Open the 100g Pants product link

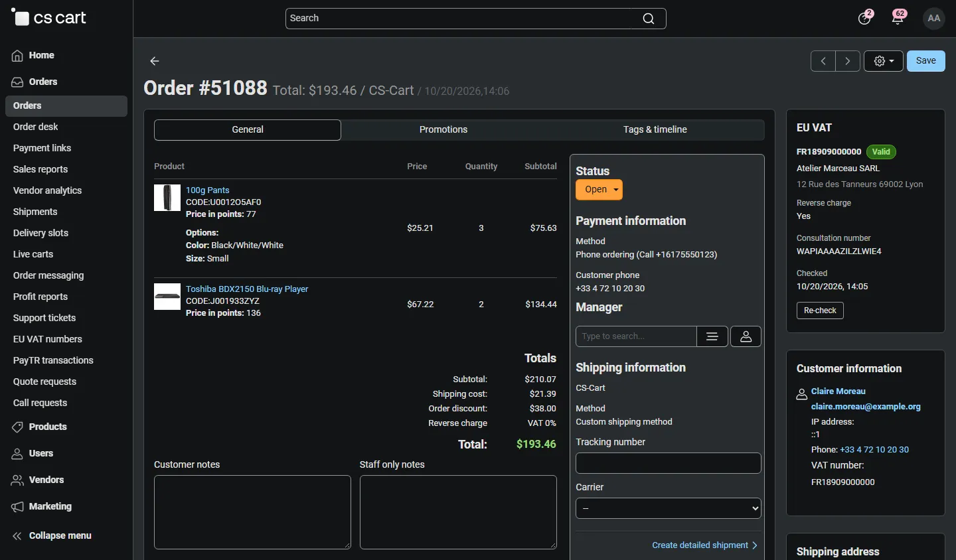[x=208, y=190]
